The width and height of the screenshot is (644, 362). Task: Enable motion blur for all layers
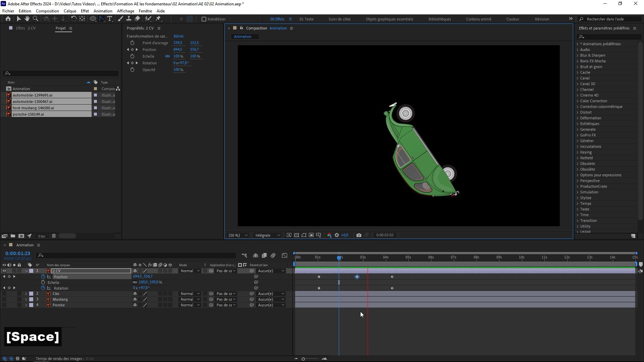pyautogui.click(x=273, y=256)
